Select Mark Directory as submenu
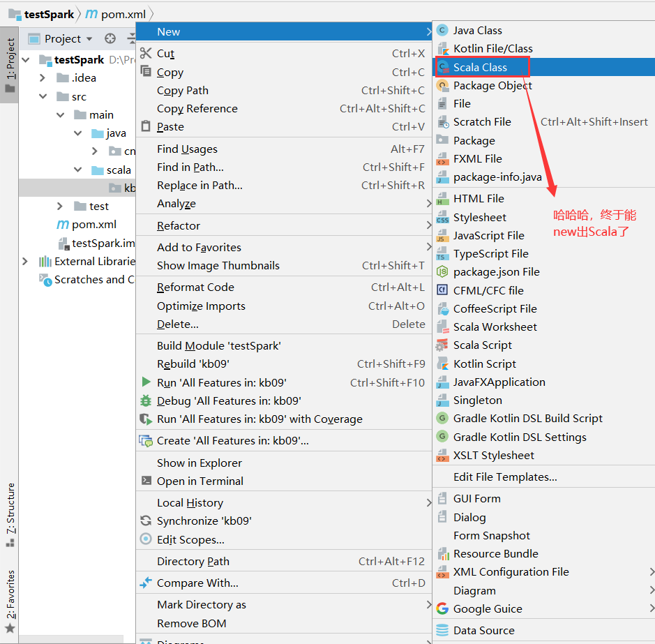The image size is (655, 644). (284, 605)
